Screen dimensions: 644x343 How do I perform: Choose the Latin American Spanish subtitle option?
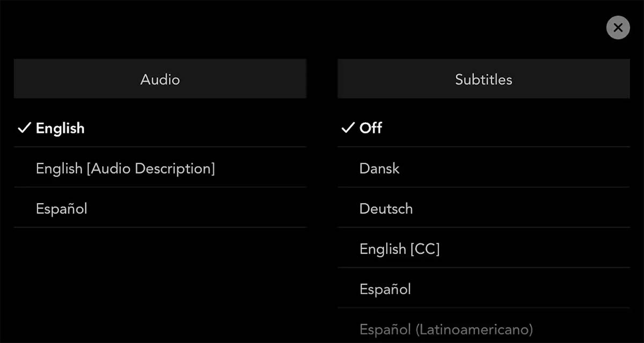[446, 329]
